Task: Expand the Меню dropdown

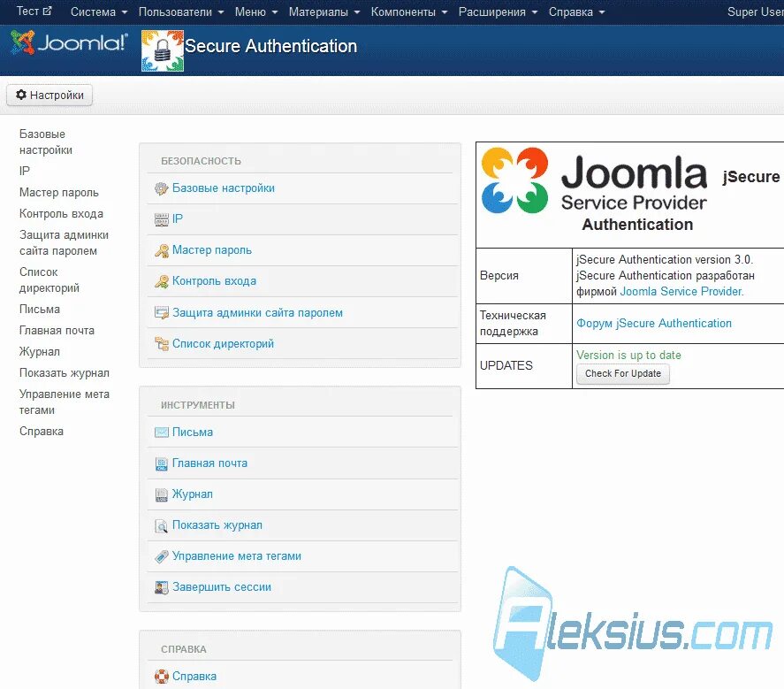Action: click(x=256, y=12)
